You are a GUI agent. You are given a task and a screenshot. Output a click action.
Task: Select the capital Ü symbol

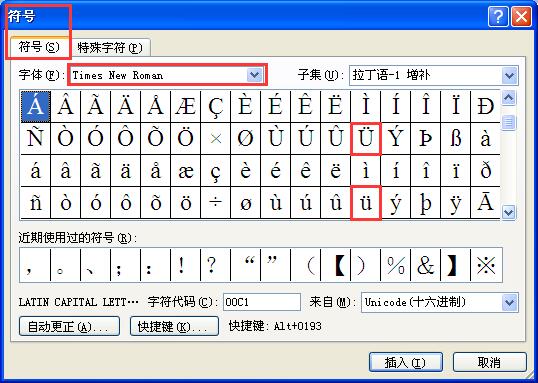[x=366, y=139]
